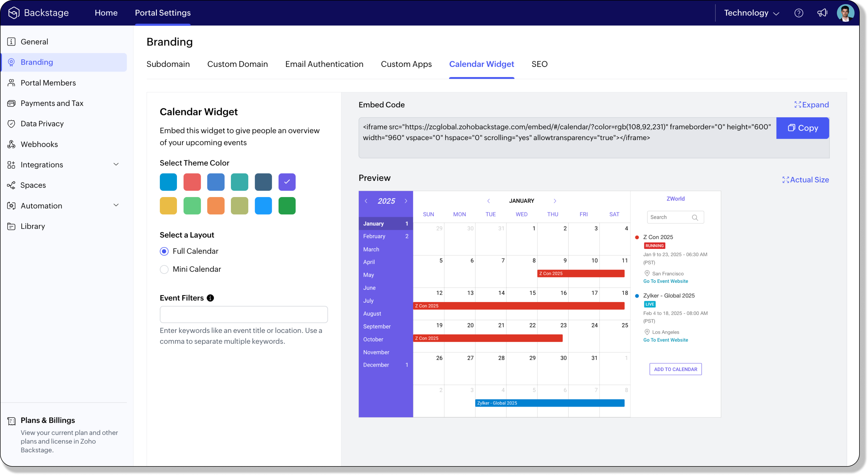Switch to the Email Authentication tab
Image resolution: width=868 pixels, height=475 pixels.
tap(324, 64)
